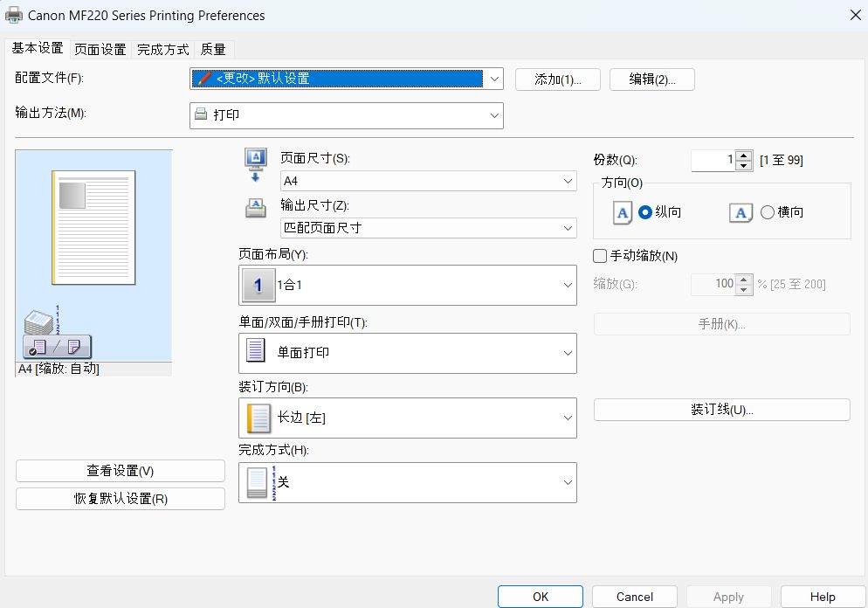868x608 pixels.
Task: Click the 1合1 page layout icon
Action: (258, 285)
